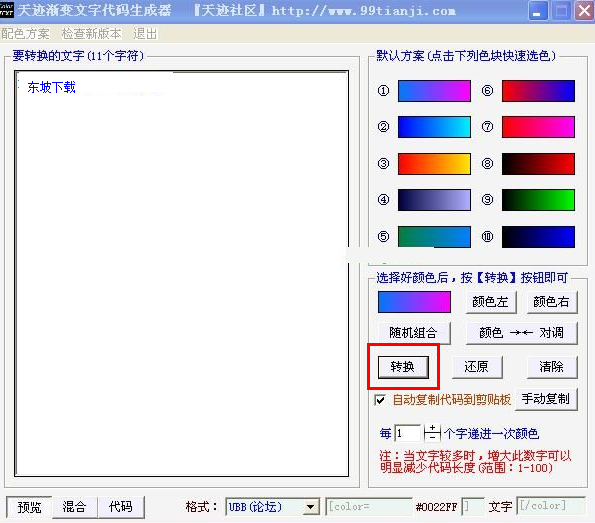Open the 配色方案 menu

point(25,34)
